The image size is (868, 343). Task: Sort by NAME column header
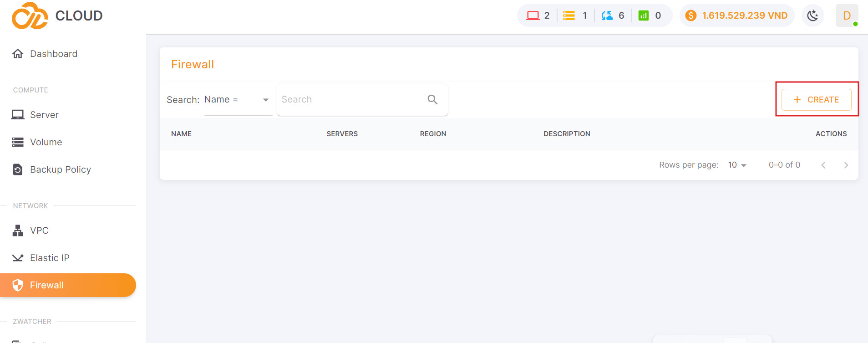tap(181, 134)
